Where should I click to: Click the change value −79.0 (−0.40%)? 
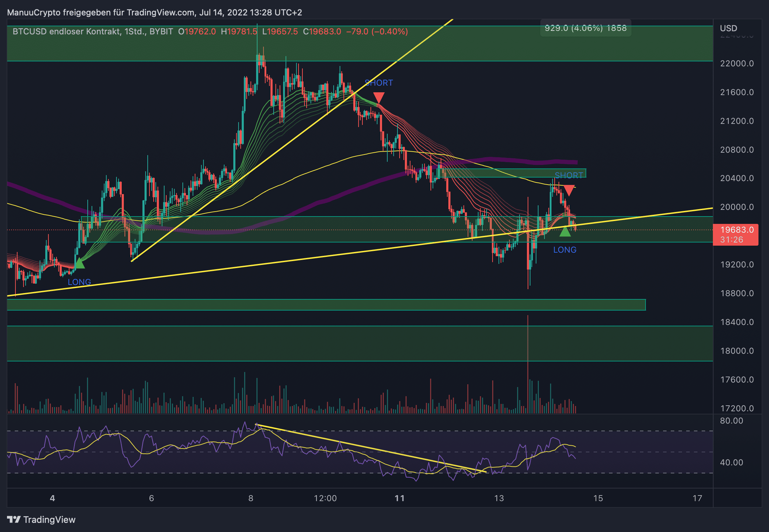(x=377, y=32)
